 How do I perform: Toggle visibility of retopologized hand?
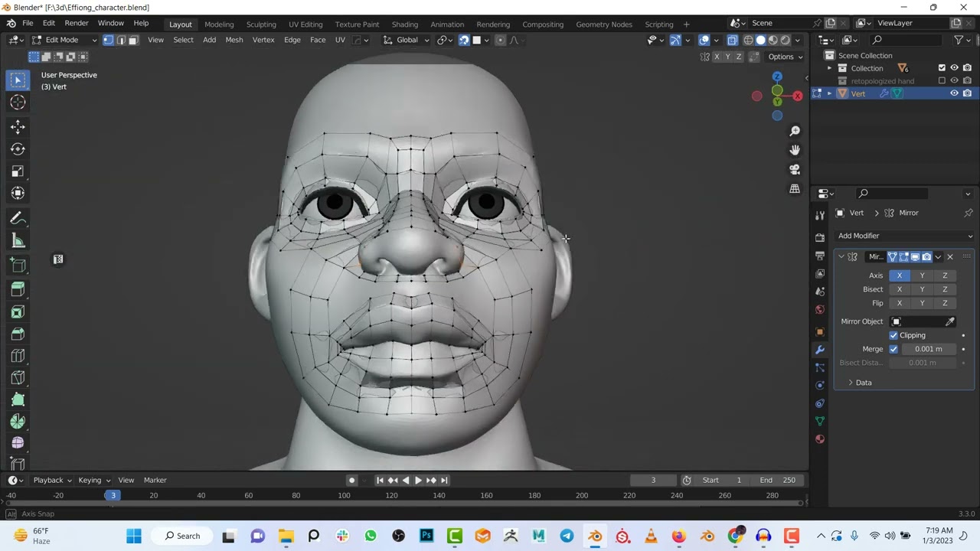point(954,80)
